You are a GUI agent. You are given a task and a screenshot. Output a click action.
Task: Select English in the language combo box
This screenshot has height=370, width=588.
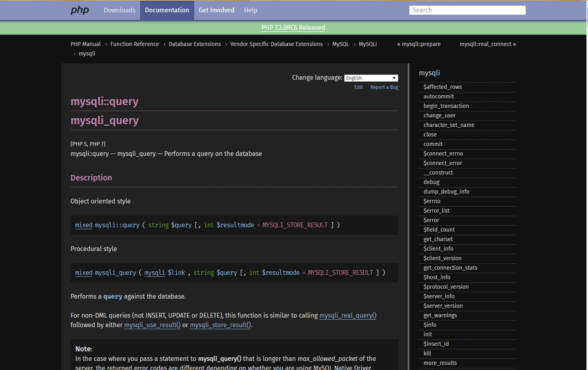click(x=365, y=78)
